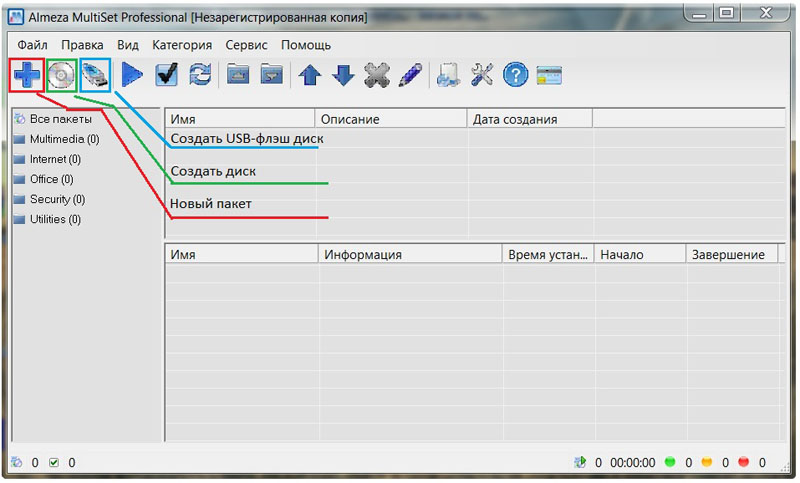The image size is (800, 483).
Task: Open the Файл menu
Action: 32,45
